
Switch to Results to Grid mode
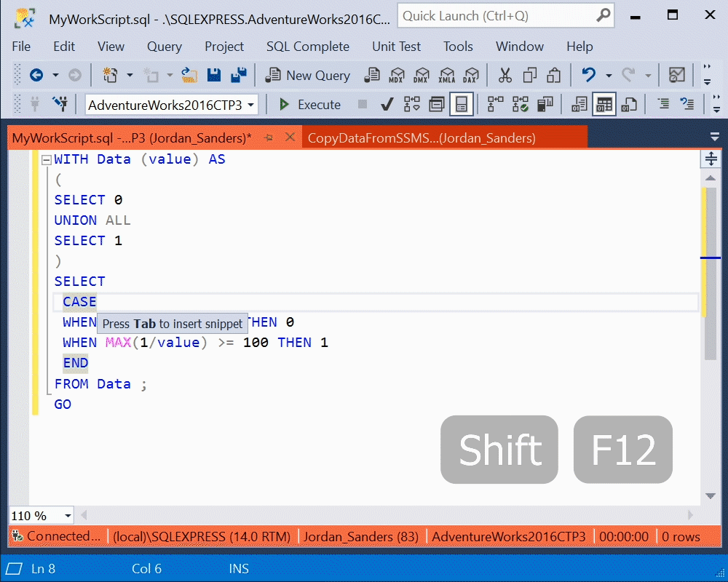[x=604, y=104]
